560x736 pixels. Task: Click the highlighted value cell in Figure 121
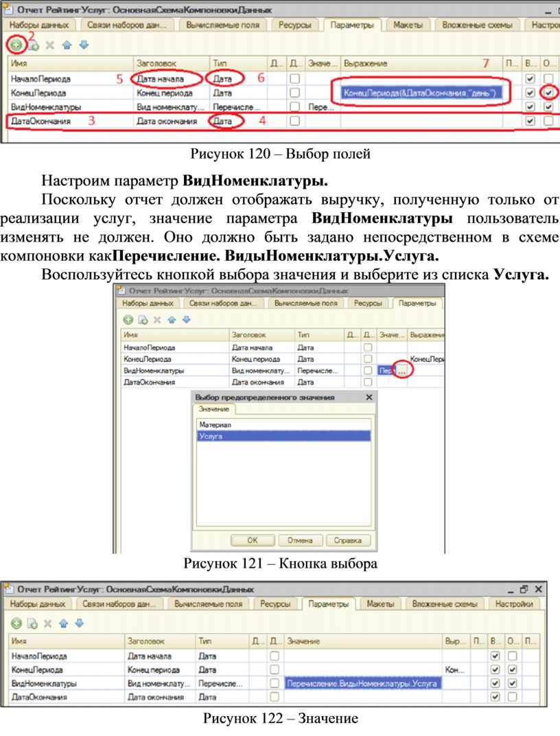click(x=388, y=371)
